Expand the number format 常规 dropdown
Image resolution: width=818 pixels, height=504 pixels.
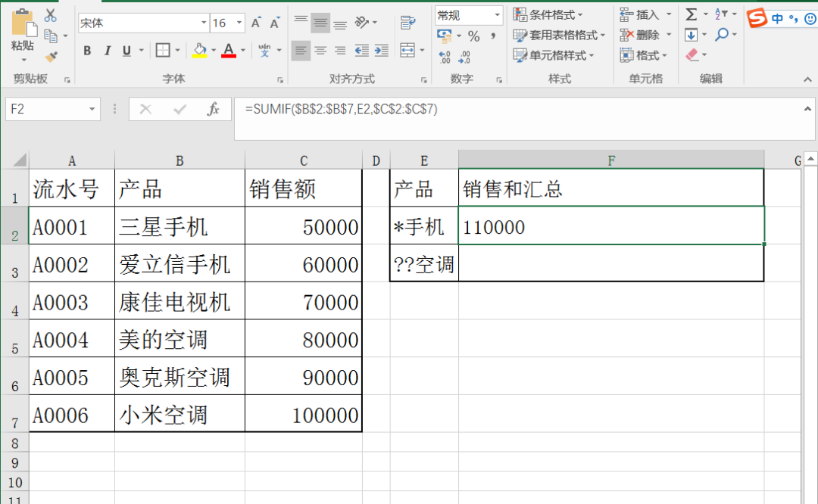(x=498, y=15)
